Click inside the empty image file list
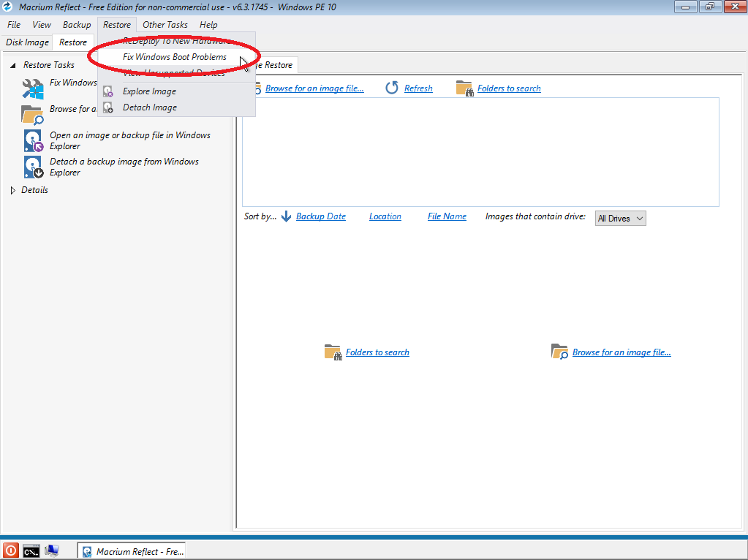This screenshot has width=748, height=560. coord(480,151)
